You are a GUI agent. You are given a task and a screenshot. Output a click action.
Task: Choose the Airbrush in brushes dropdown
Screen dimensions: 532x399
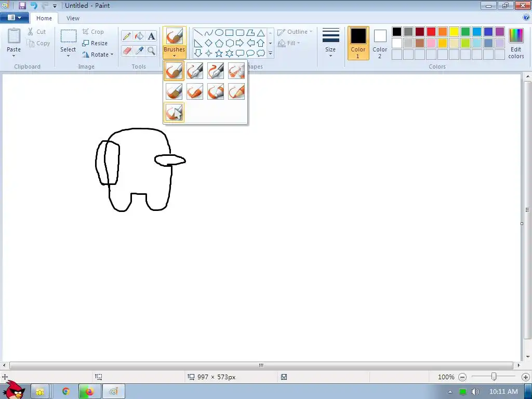[x=236, y=71]
